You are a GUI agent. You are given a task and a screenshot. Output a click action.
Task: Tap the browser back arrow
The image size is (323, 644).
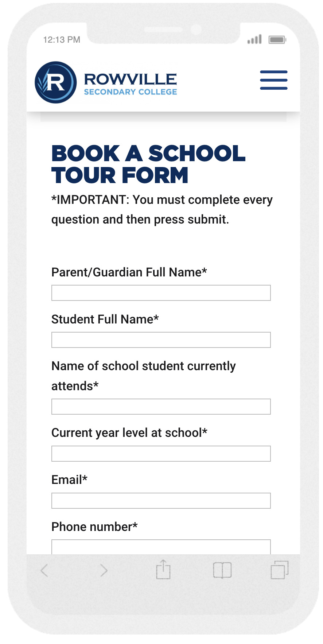click(x=44, y=570)
